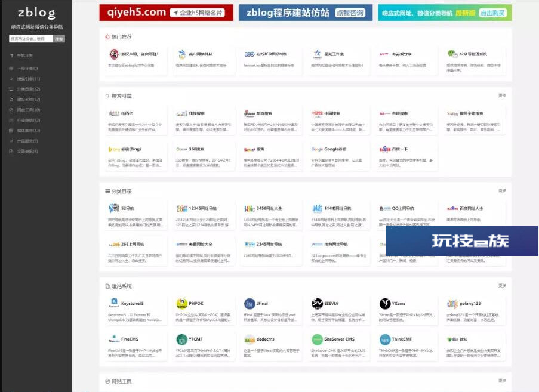The height and width of the screenshot is (392, 539).
Task: Click 更多 in the 网站工具 section
Action: tap(502, 381)
